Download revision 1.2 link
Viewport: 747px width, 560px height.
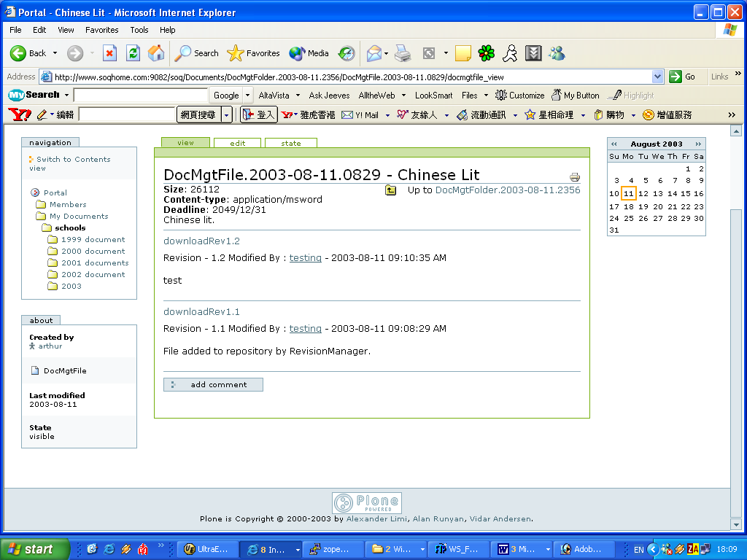point(201,241)
